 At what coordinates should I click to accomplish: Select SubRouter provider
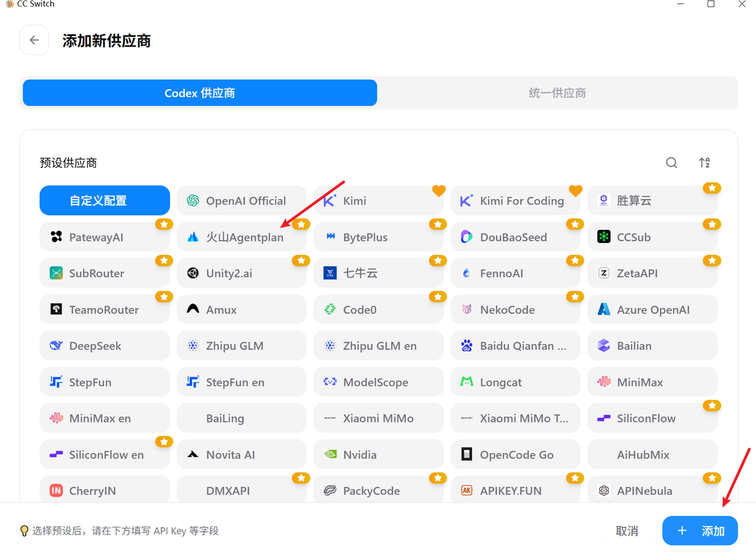tap(105, 273)
